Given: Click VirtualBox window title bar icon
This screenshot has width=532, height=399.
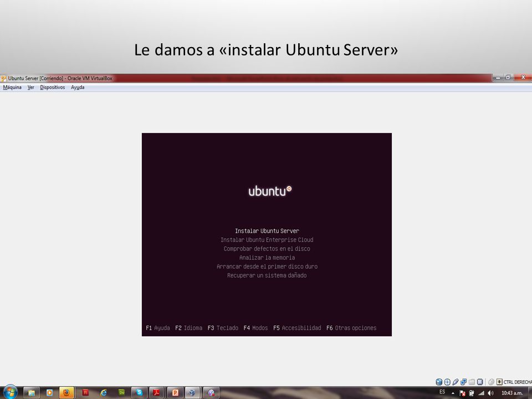Looking at the screenshot, I should (x=3, y=78).
